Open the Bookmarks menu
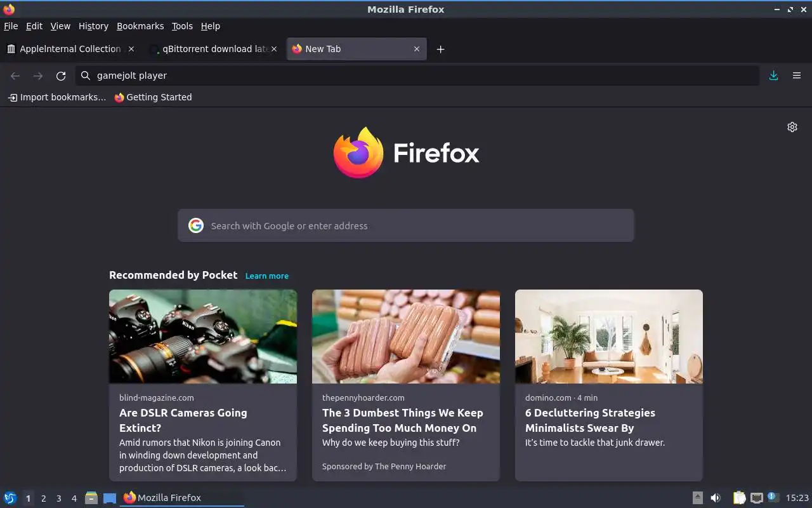812x508 pixels. (140, 26)
